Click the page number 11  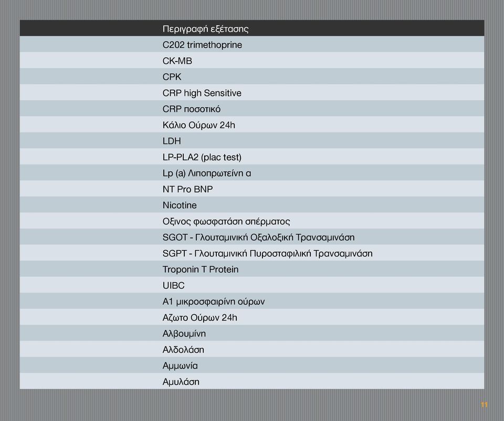[484, 405]
